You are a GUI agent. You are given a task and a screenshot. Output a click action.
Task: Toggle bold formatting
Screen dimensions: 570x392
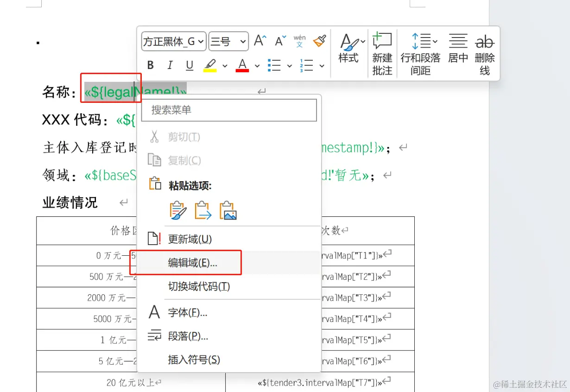(x=150, y=66)
